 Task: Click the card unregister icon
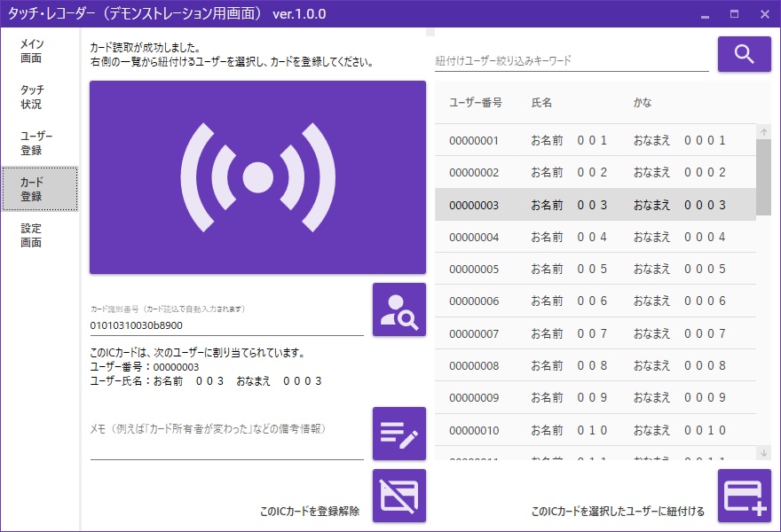[x=398, y=494]
